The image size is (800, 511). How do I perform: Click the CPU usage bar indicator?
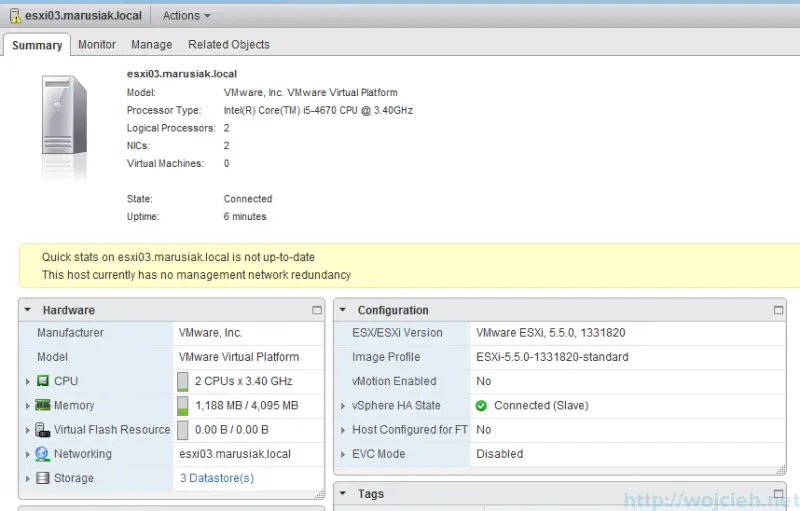183,381
